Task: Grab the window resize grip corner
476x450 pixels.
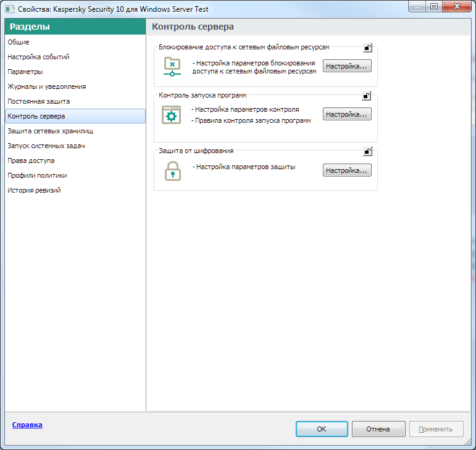Action: [x=468, y=443]
